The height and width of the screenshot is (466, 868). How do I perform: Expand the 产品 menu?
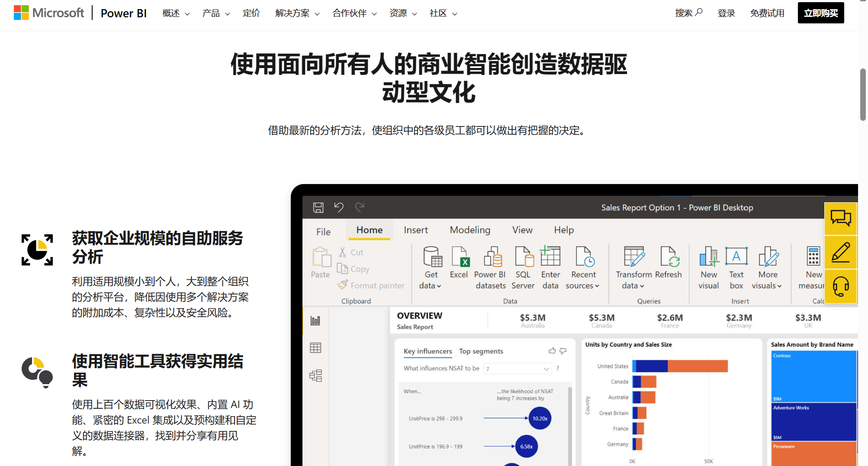click(216, 13)
